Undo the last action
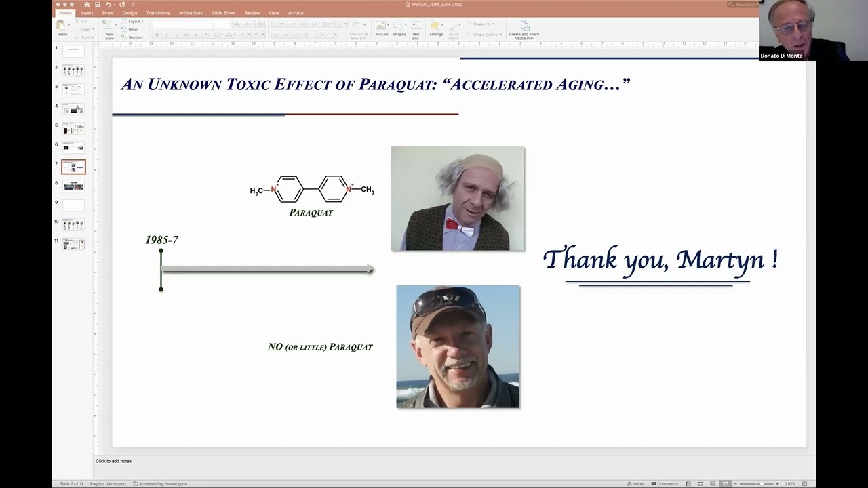 point(108,4)
